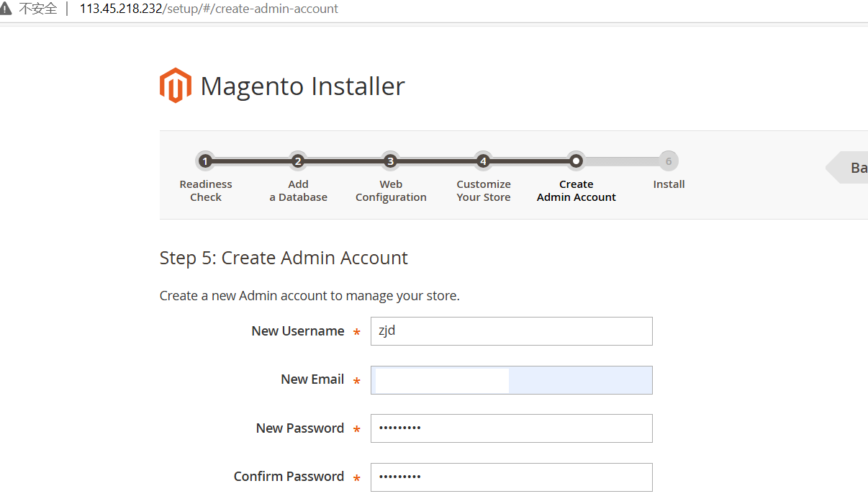Screen dimensions: 868x504
Task: Click the insecure site warning icon
Action: point(7,9)
